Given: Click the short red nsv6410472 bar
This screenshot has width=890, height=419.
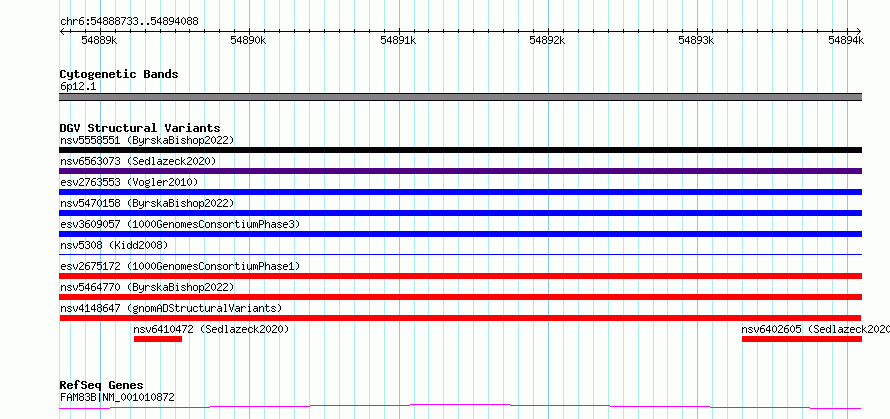Looking at the screenshot, I should tap(158, 339).
